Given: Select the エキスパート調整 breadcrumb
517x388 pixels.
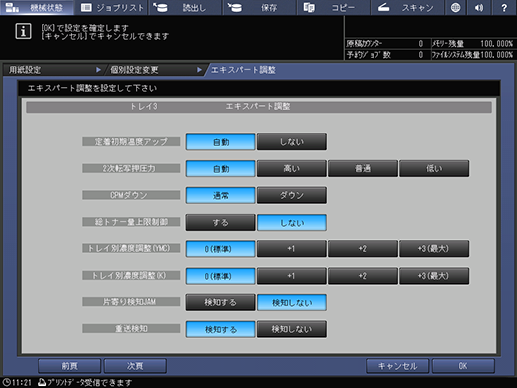Looking at the screenshot, I should [x=243, y=70].
